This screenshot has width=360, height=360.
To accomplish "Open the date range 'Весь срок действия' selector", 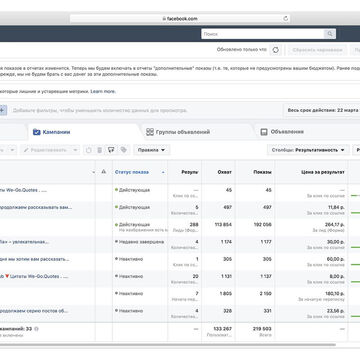I will [x=322, y=110].
